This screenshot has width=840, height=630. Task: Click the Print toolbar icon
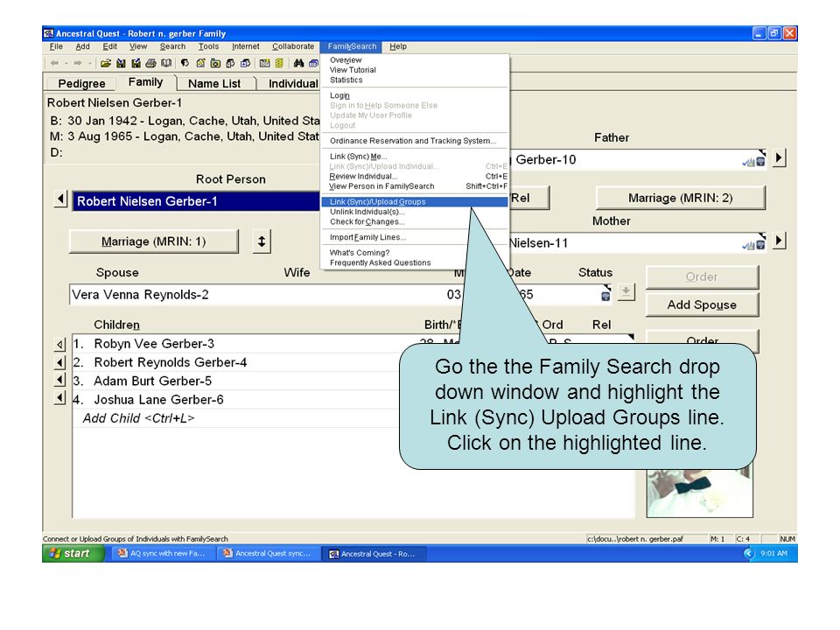click(x=151, y=63)
